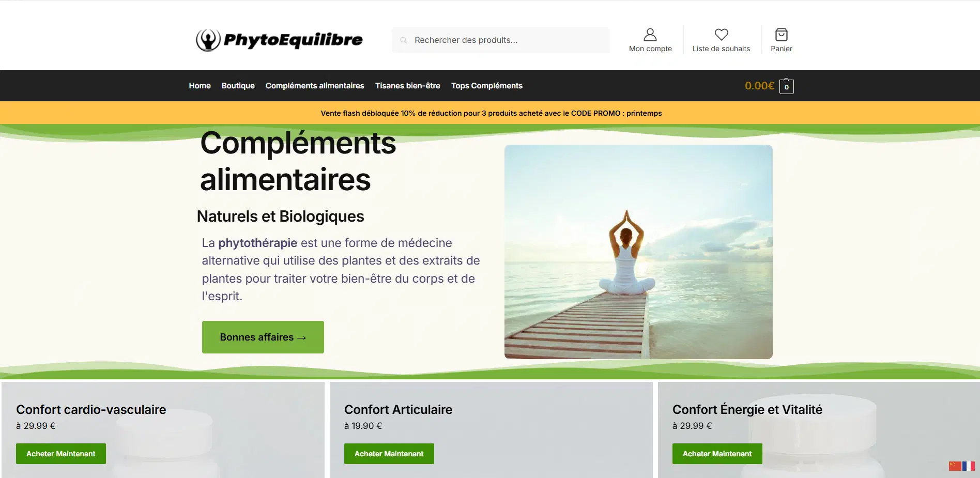The width and height of the screenshot is (980, 478).
Task: Click the yoga meditation hero image
Action: (638, 252)
